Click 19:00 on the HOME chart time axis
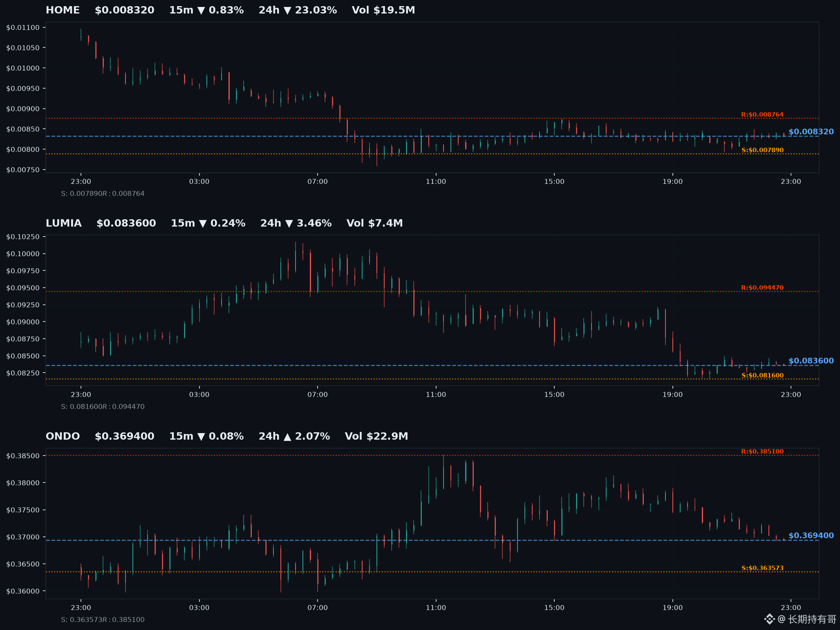Viewport: 840px width, 630px height. coord(673,182)
